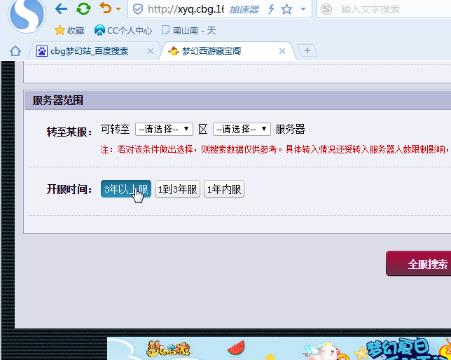Close the cbg梦幻站_百度搜索 tab
Viewport: 451px width, 360px height.
pyautogui.click(x=150, y=51)
